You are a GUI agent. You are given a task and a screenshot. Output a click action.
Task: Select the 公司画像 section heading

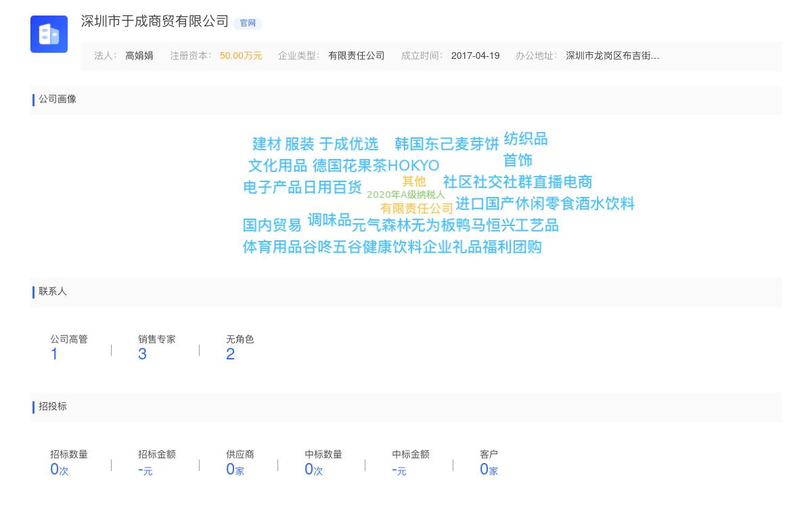point(58,99)
